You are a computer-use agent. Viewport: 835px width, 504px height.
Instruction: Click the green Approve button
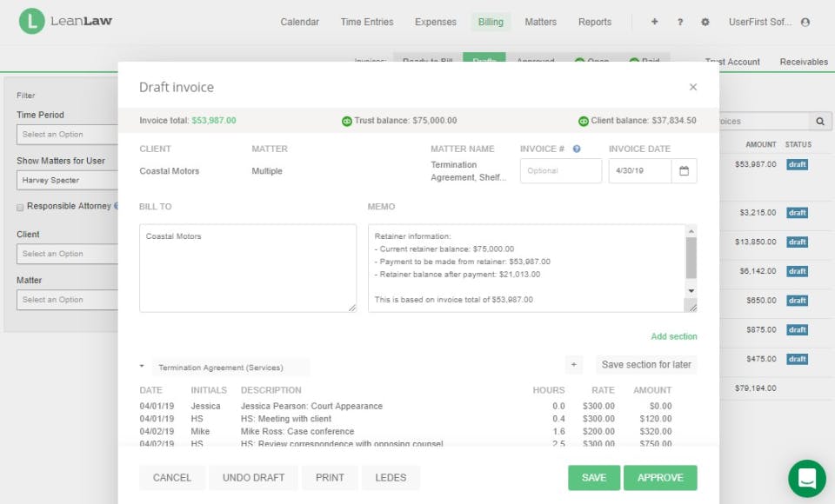click(x=660, y=477)
